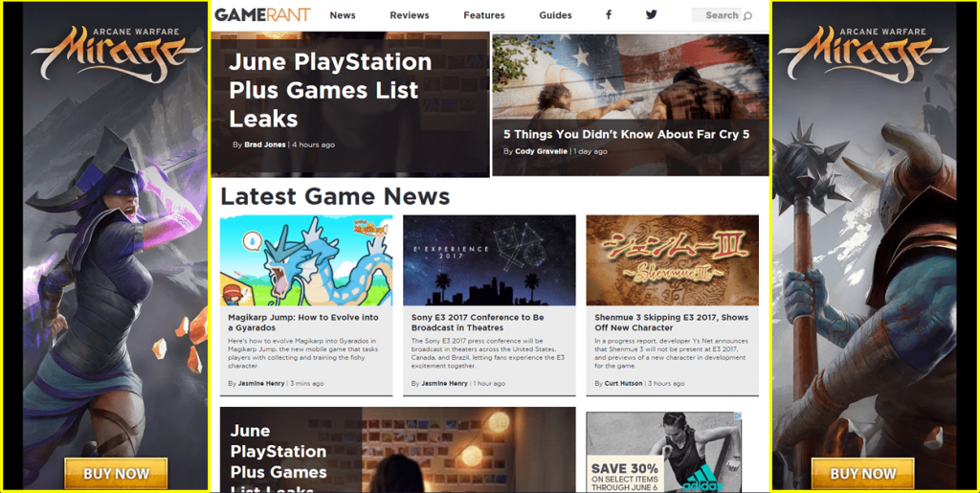Click into the Search field
The width and height of the screenshot is (980, 493).
pos(716,15)
